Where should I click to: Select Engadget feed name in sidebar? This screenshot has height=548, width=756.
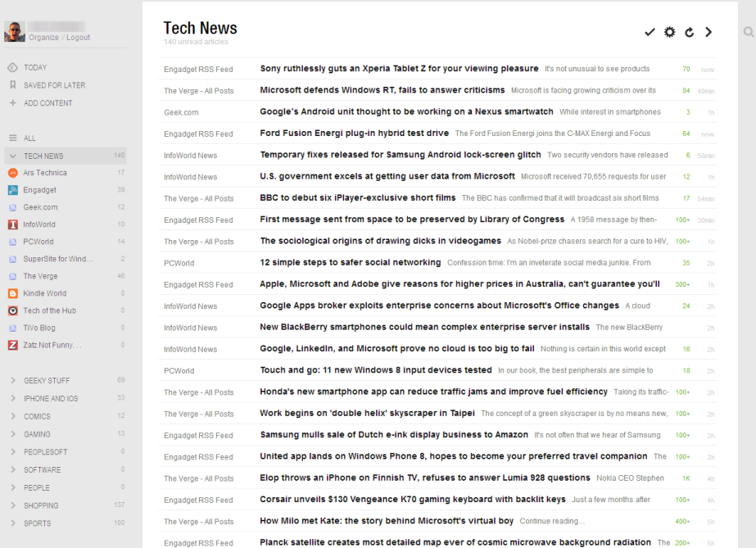(39, 190)
